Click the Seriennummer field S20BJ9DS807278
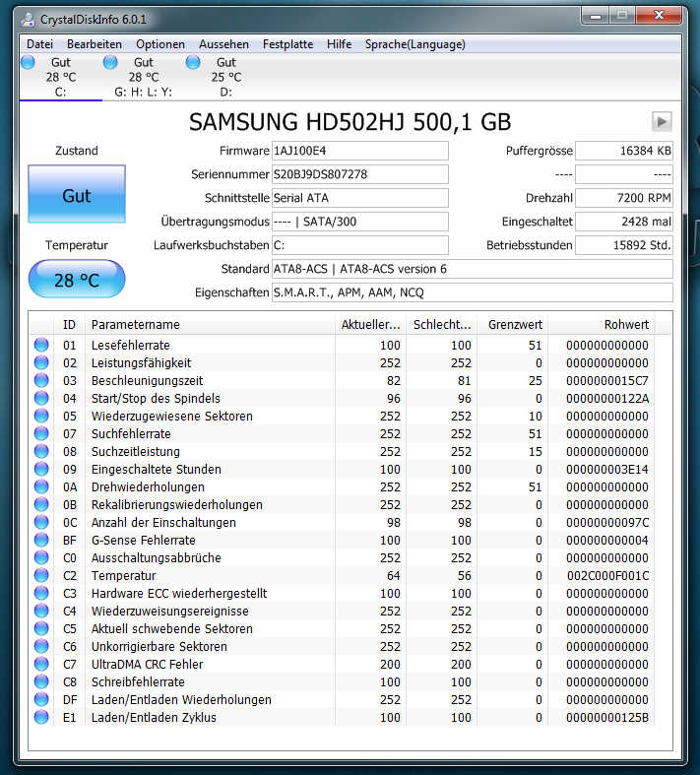This screenshot has width=700, height=775. pos(360,174)
